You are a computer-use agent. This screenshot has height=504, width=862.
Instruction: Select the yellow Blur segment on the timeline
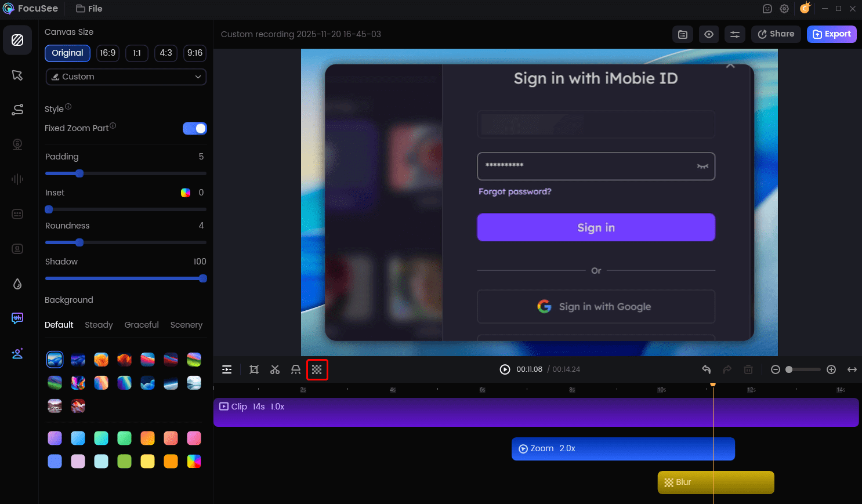coord(715,482)
